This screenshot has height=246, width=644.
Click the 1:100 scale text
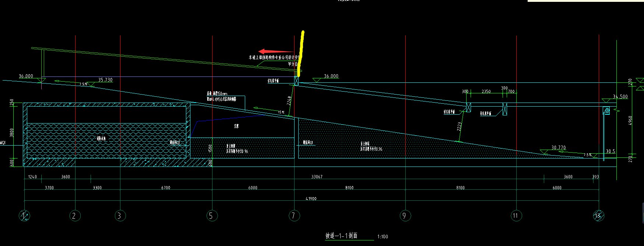click(383, 237)
